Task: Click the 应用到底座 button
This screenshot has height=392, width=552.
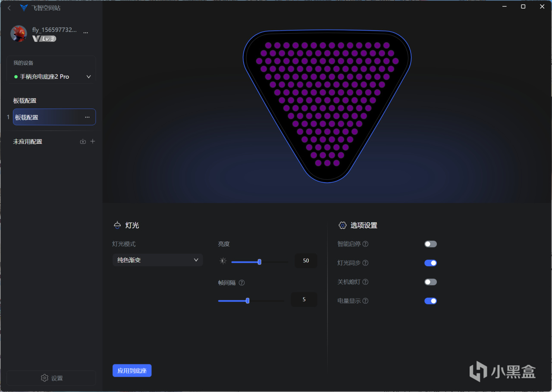Action: tap(132, 370)
